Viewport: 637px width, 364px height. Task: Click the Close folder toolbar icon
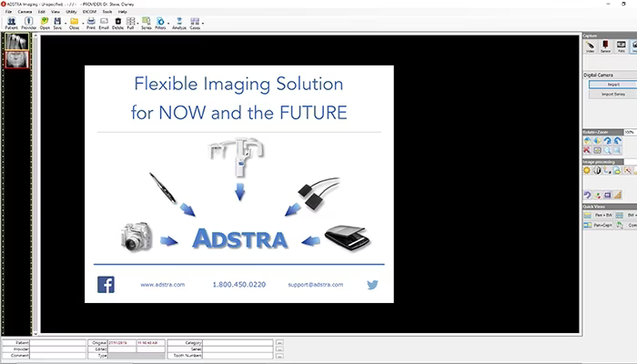tap(74, 23)
